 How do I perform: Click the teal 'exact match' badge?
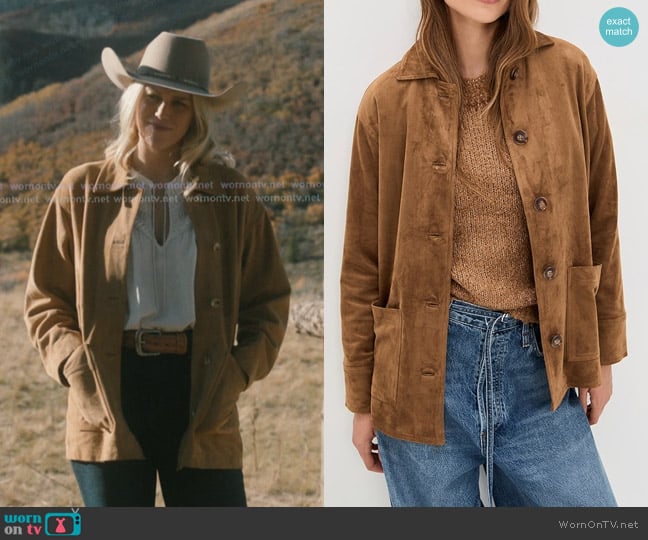619,26
